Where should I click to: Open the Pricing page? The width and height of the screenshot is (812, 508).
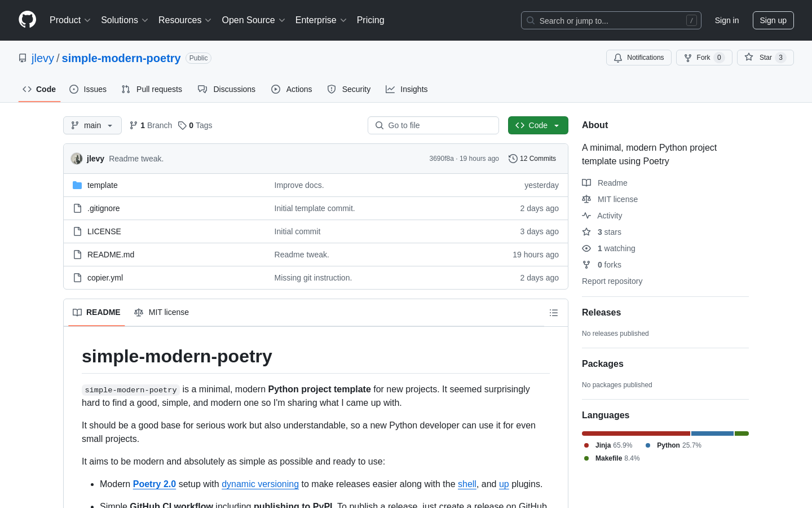click(370, 20)
